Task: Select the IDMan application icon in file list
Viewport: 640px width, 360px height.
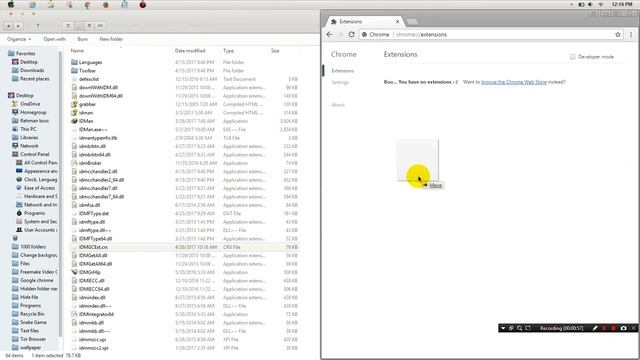Action: pyautogui.click(x=74, y=121)
